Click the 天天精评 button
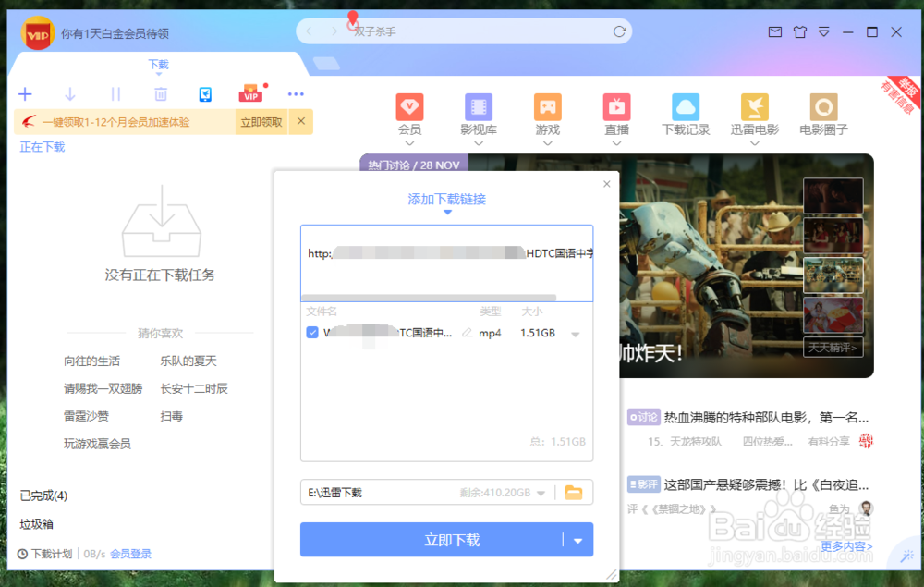924x587 pixels. tap(833, 348)
